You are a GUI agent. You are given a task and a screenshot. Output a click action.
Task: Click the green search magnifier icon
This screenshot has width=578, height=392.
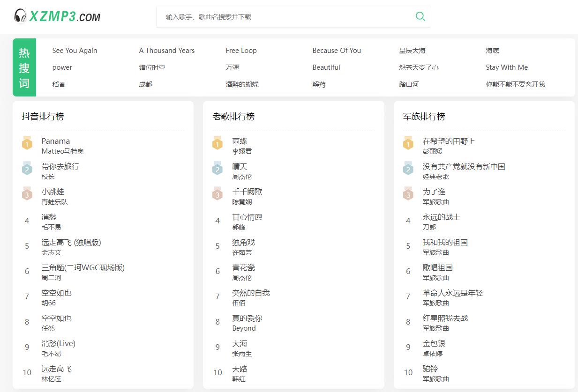point(420,17)
